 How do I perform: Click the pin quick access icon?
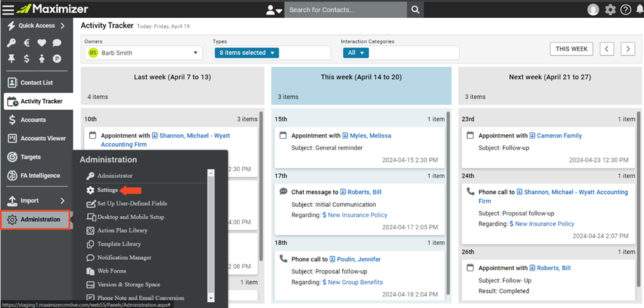(x=11, y=58)
